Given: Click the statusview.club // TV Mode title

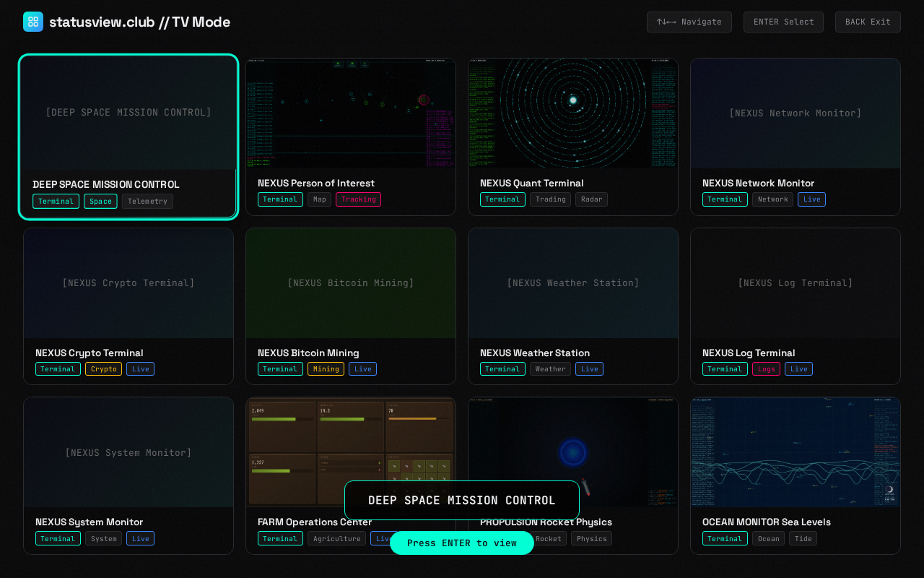Looking at the screenshot, I should point(139,22).
